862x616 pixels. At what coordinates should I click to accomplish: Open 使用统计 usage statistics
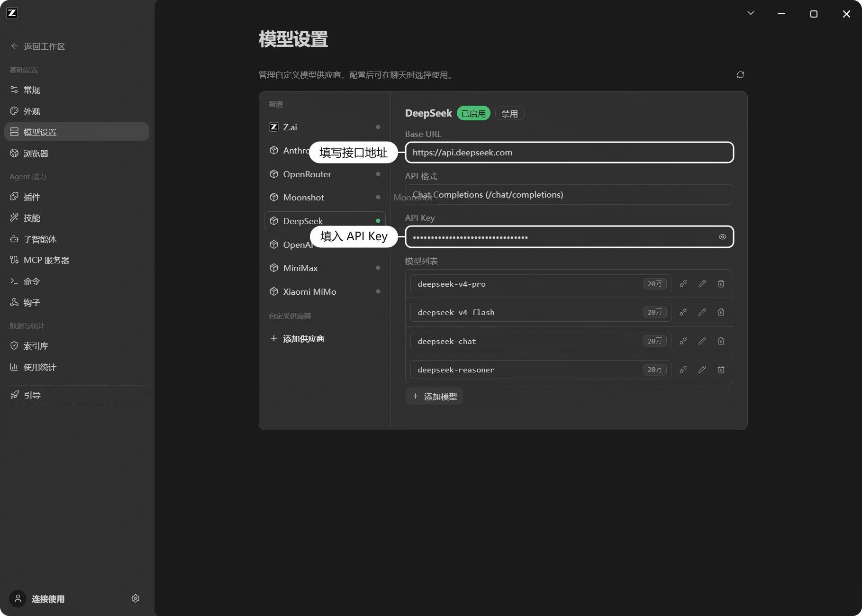pos(76,367)
